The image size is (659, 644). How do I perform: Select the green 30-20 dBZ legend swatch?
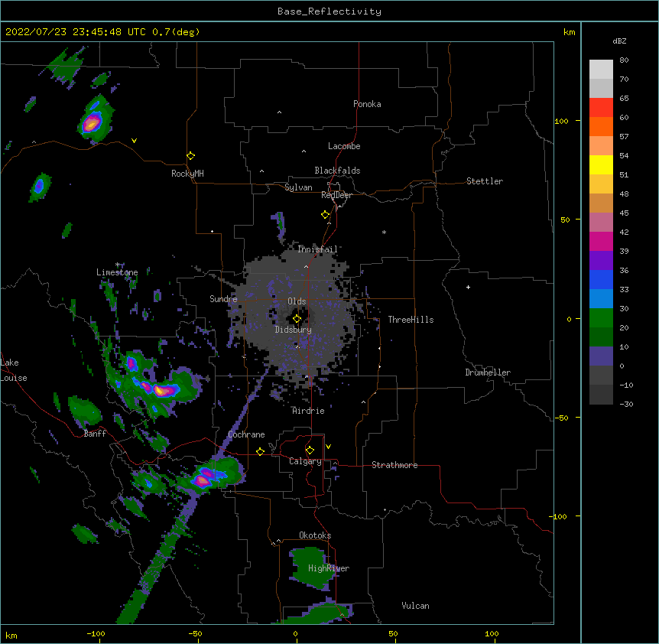tap(601, 318)
